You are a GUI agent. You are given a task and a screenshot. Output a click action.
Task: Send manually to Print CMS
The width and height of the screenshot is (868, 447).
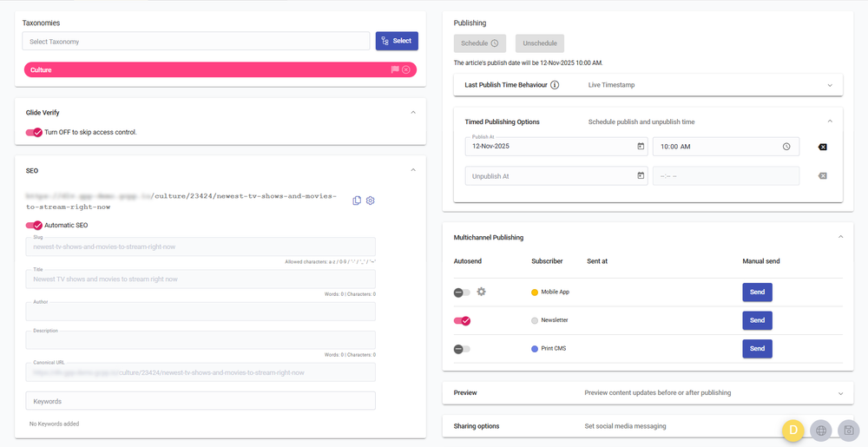coord(757,349)
